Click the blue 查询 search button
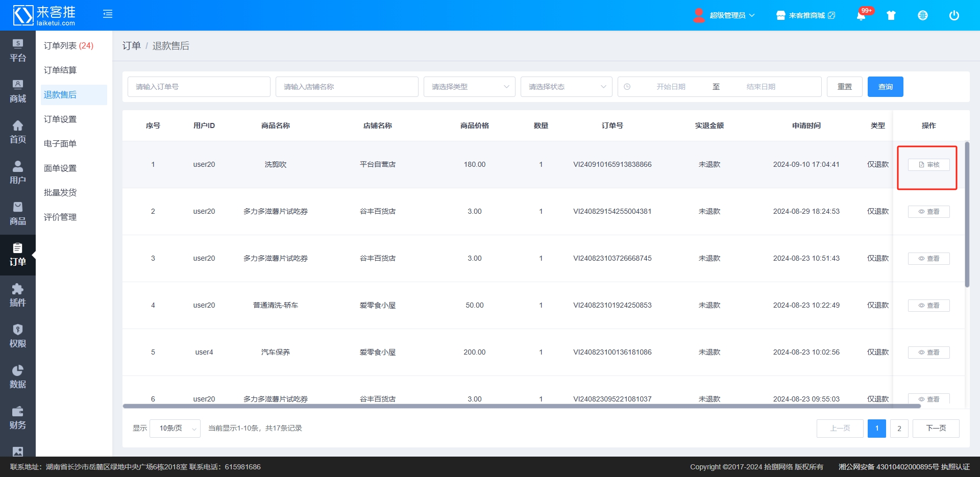 [885, 87]
